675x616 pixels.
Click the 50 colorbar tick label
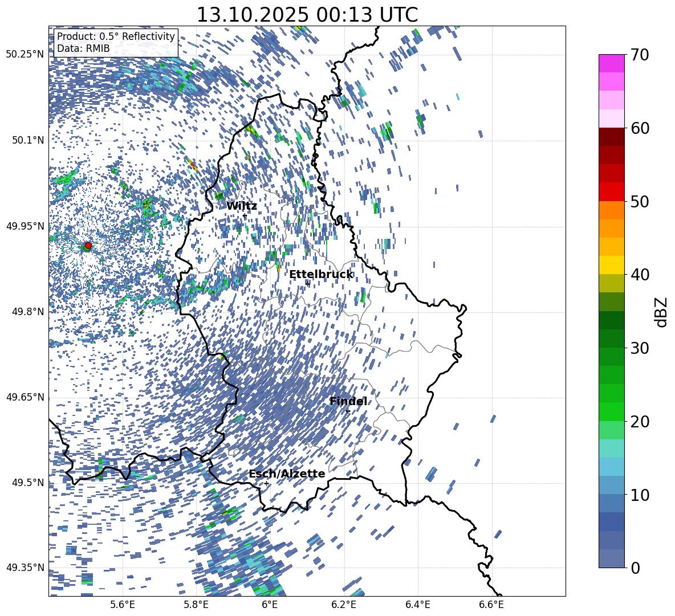(x=640, y=202)
